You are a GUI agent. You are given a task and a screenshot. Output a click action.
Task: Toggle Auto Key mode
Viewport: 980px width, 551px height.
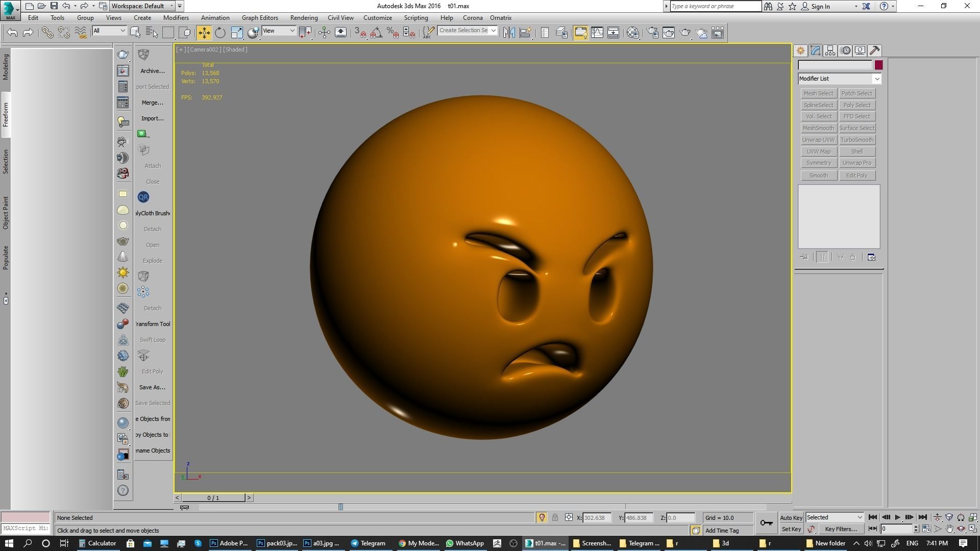791,518
